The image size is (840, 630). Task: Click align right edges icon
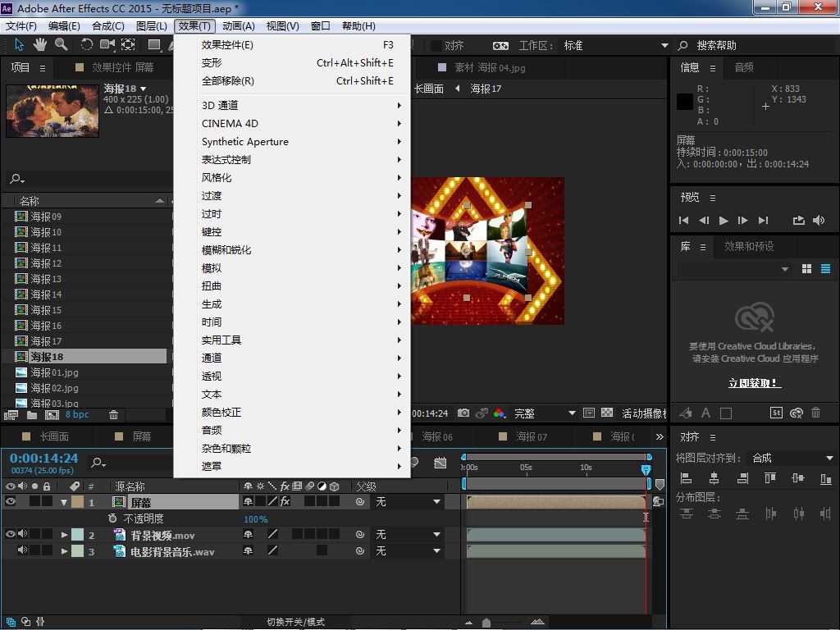click(x=742, y=478)
